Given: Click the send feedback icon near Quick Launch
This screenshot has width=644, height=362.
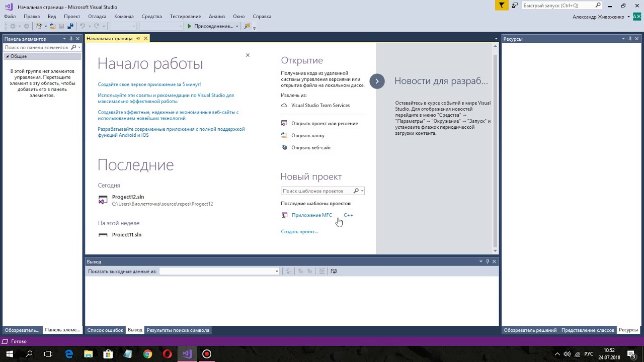Looking at the screenshot, I should 515,6.
